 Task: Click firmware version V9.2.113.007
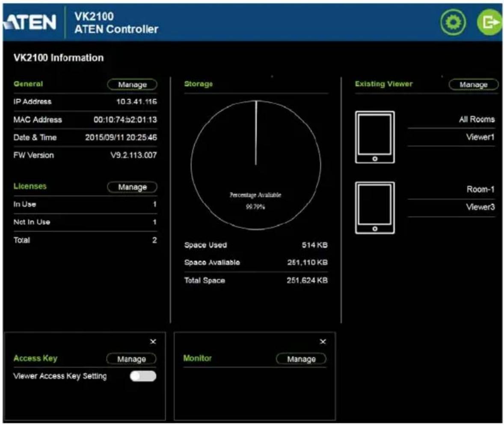pos(133,155)
